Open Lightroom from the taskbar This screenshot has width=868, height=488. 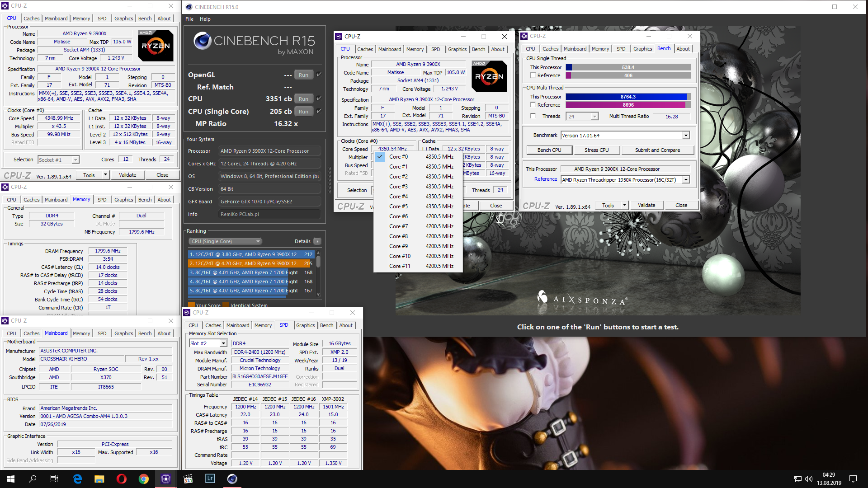(x=210, y=479)
